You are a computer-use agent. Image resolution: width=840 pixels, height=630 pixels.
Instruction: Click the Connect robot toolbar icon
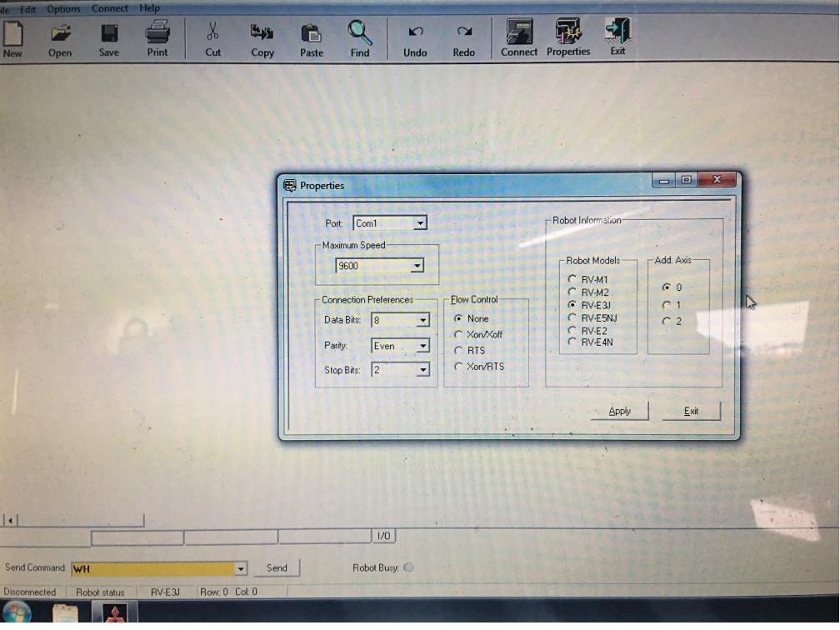tap(519, 31)
